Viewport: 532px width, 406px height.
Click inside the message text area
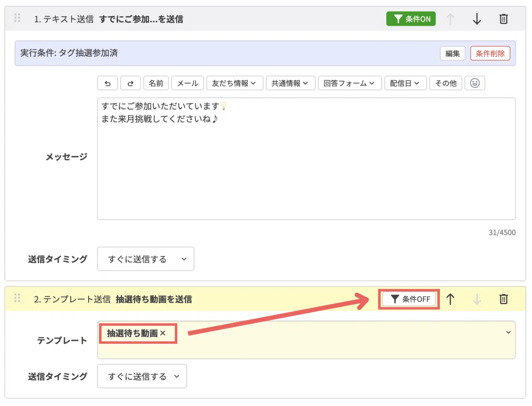click(x=306, y=159)
